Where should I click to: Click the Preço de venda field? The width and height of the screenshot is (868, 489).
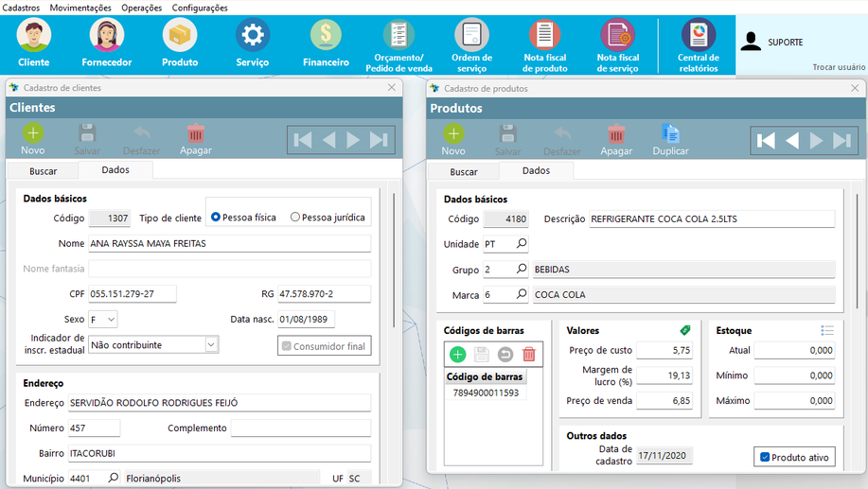click(664, 401)
